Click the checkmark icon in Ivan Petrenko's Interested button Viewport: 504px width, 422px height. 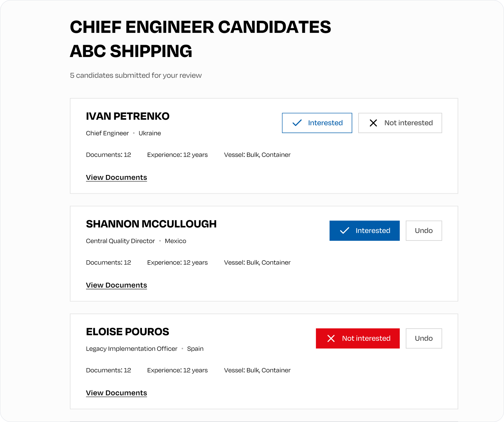[x=297, y=123]
